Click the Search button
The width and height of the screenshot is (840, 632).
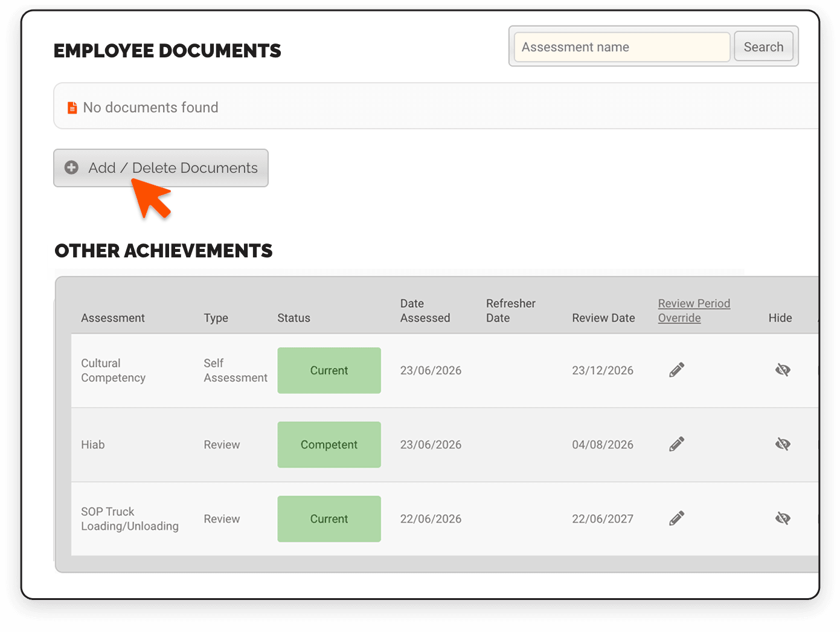click(x=763, y=47)
